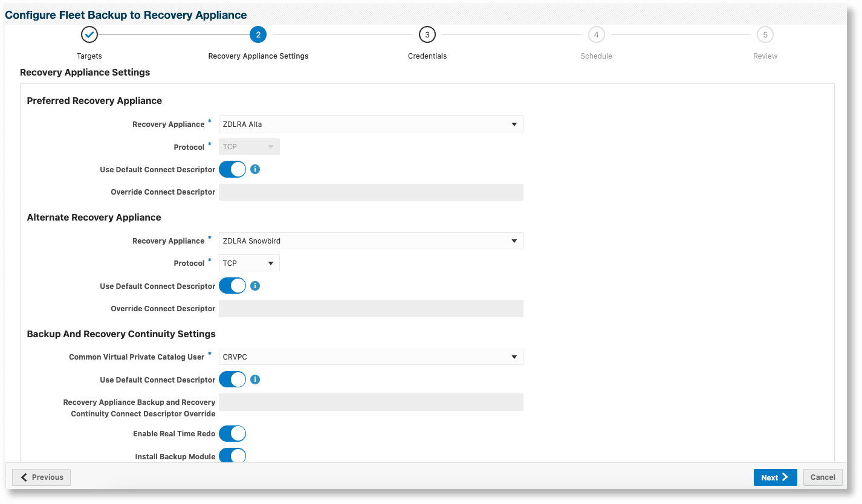The width and height of the screenshot is (862, 504).
Task: Select the Targets step label
Action: click(89, 56)
